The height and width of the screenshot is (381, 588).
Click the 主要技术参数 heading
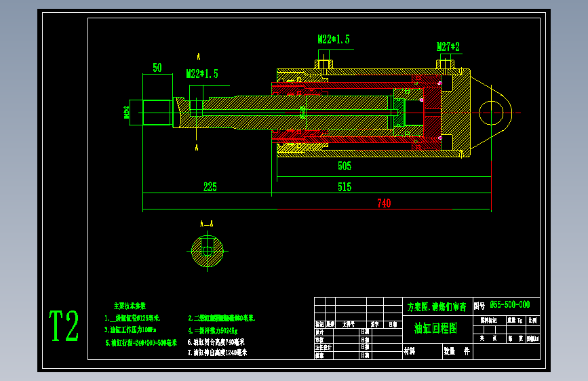[x=130, y=306]
